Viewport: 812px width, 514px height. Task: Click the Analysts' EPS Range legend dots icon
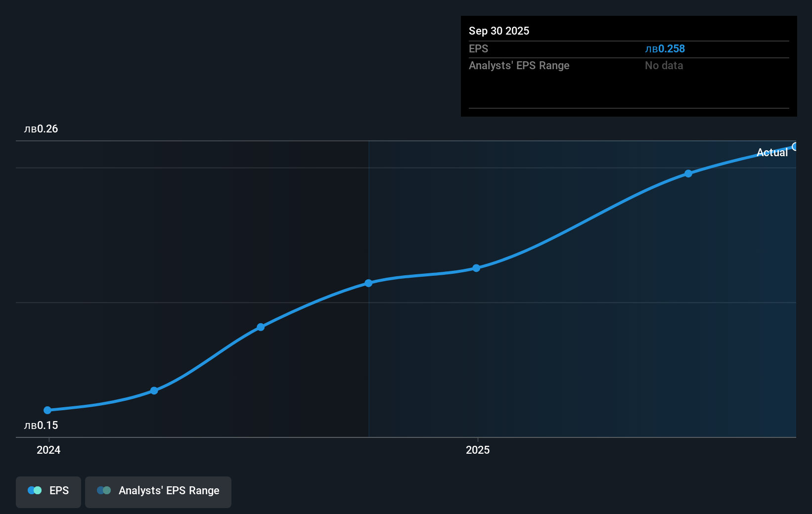coord(104,490)
